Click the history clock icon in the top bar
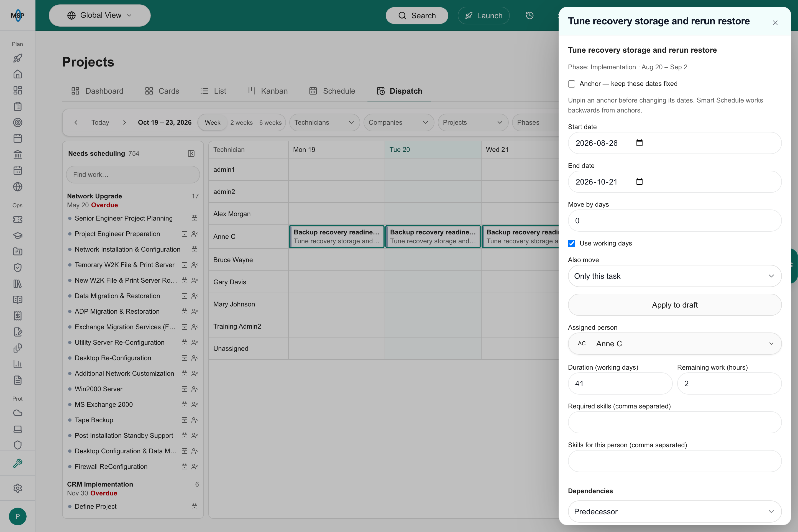 pos(530,16)
